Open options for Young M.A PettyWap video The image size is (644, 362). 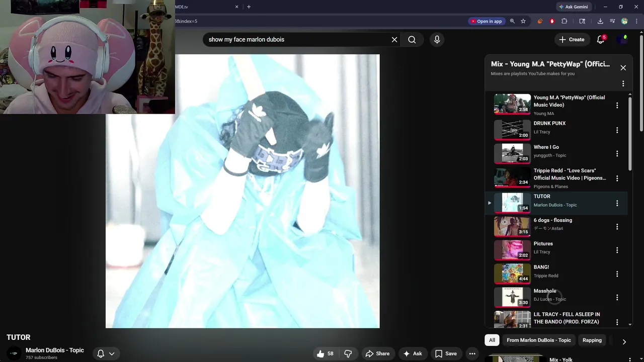click(x=617, y=105)
